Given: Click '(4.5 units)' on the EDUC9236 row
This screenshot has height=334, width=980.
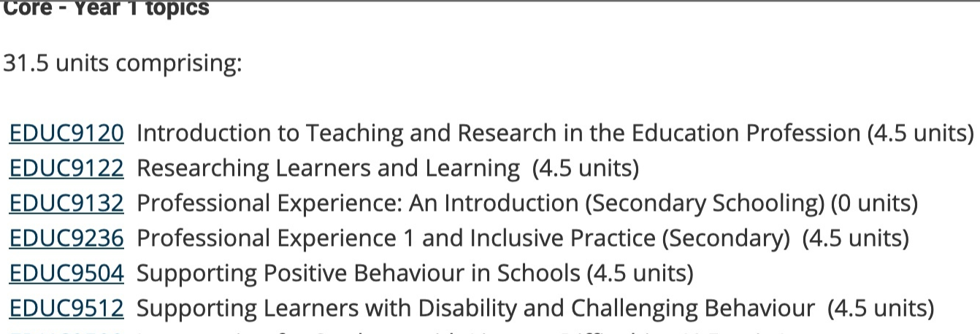Looking at the screenshot, I should point(855,238).
